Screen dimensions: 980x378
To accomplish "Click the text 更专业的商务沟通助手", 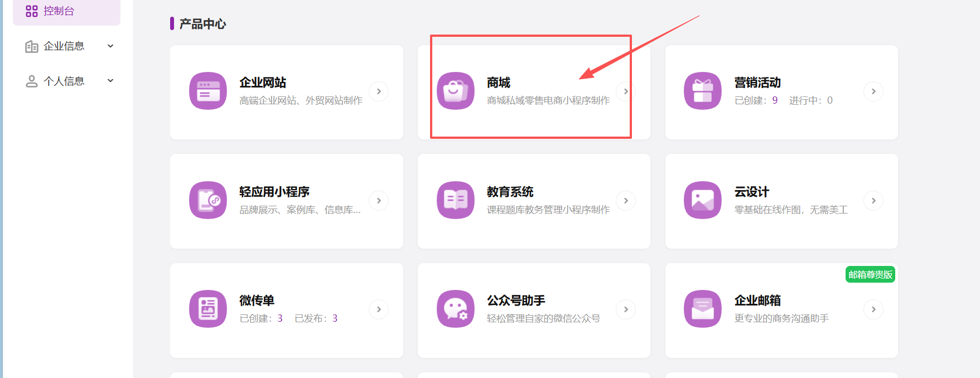I will click(x=781, y=318).
